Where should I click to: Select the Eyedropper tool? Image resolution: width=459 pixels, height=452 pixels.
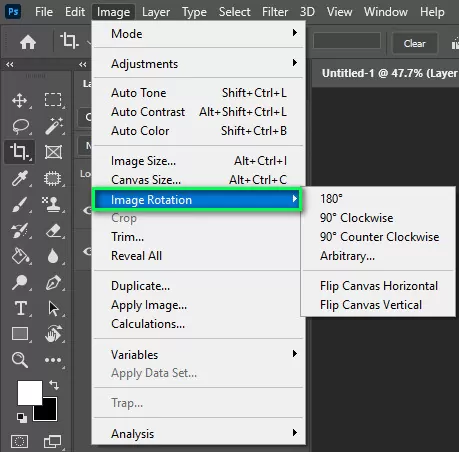pyautogui.click(x=20, y=178)
